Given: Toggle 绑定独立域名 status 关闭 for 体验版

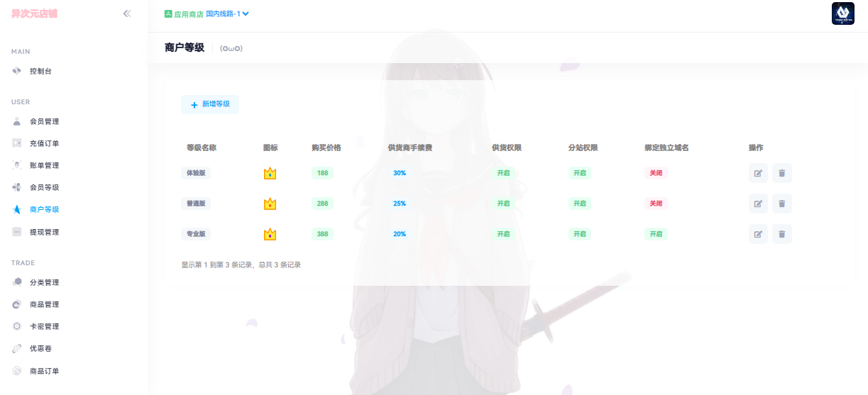Looking at the screenshot, I should click(655, 173).
